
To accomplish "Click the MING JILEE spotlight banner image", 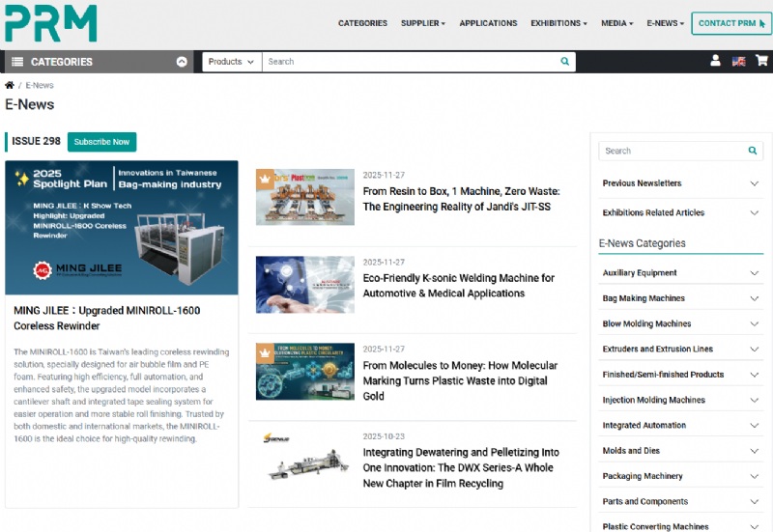I will 121,227.
